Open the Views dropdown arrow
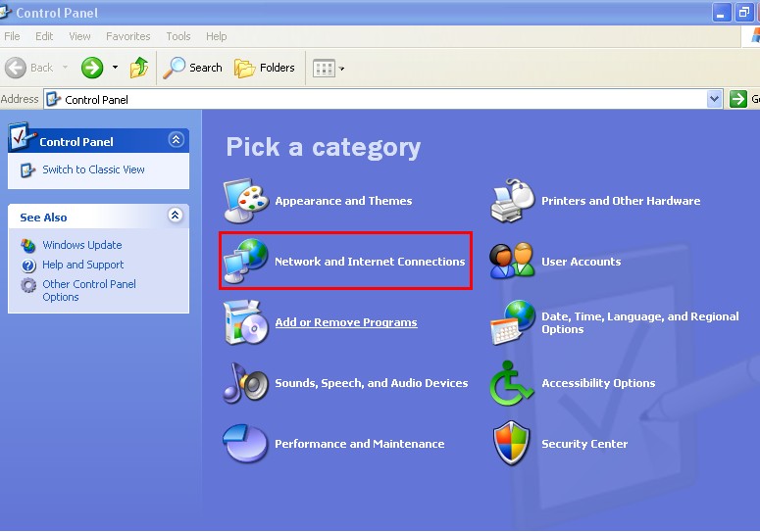 tap(341, 69)
